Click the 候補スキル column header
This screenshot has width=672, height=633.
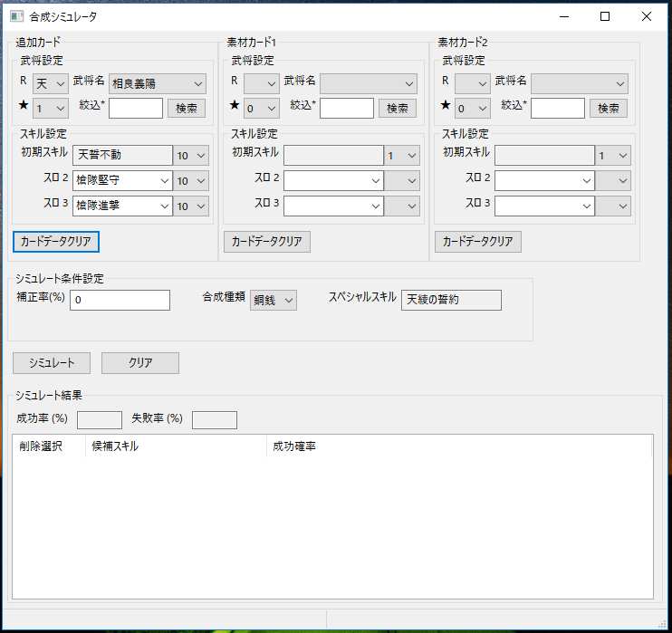[176, 446]
